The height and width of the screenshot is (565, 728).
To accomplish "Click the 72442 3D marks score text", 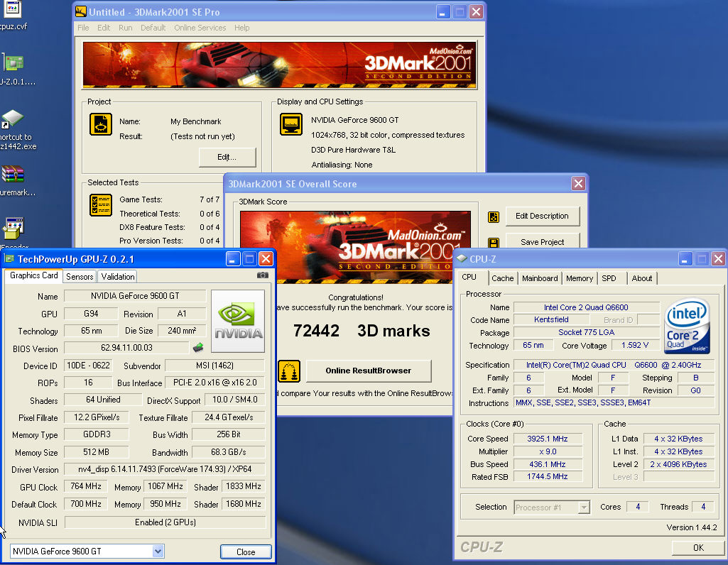I will tap(362, 331).
